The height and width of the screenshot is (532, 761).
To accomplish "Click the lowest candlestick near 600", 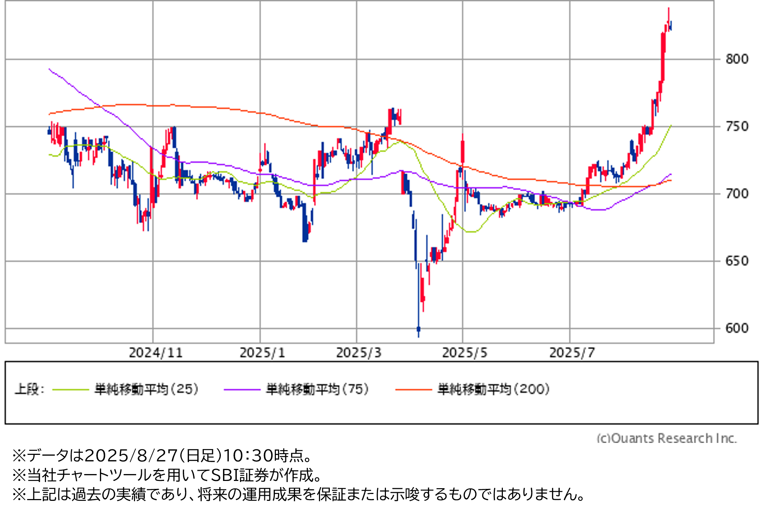I will [x=419, y=329].
